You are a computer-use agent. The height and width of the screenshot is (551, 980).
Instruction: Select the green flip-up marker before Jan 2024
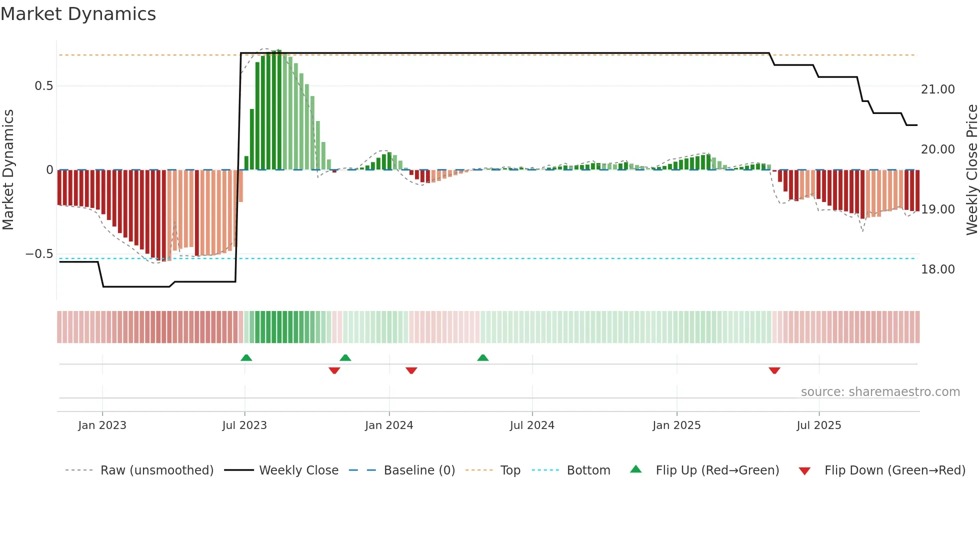(345, 357)
